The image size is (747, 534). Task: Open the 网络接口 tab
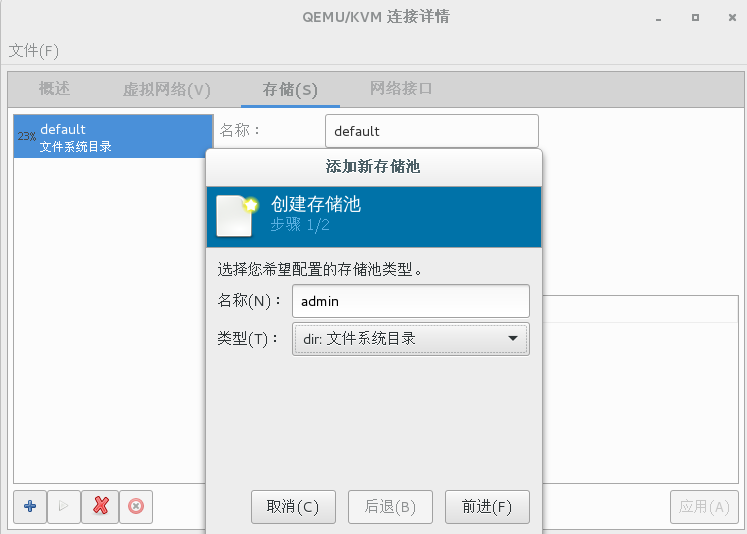click(x=401, y=89)
